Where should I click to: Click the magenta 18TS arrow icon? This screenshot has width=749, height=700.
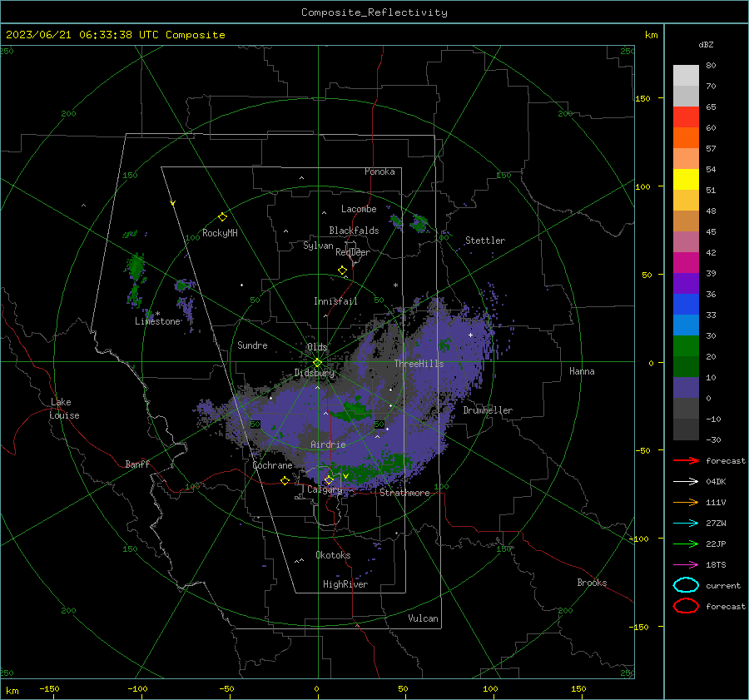(x=686, y=565)
